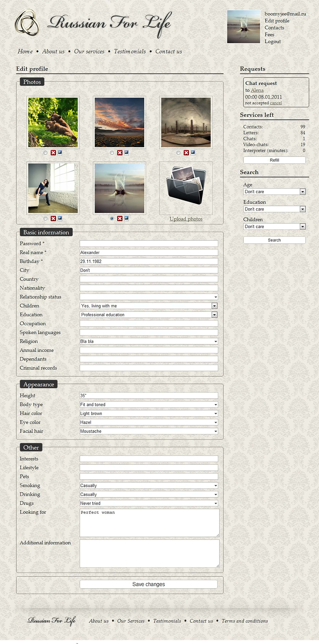Click the wedding rings logo
Image resolution: width=319 pixels, height=644 pixels.
(27, 23)
